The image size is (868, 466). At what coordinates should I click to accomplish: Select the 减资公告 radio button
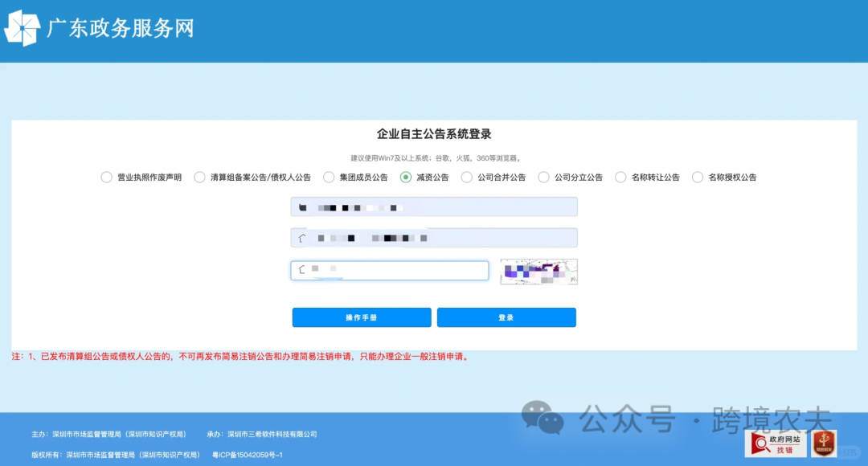[406, 177]
